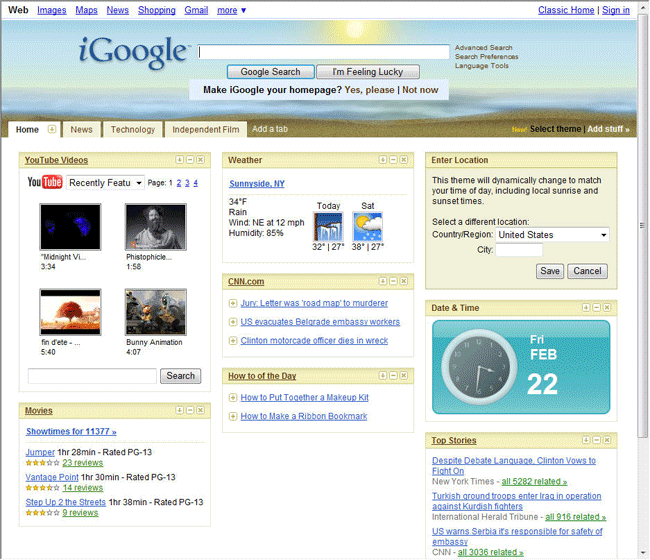The image size is (650, 560).
Task: Expand the 'US evacuates Belgrade embassy' story
Action: (x=233, y=322)
